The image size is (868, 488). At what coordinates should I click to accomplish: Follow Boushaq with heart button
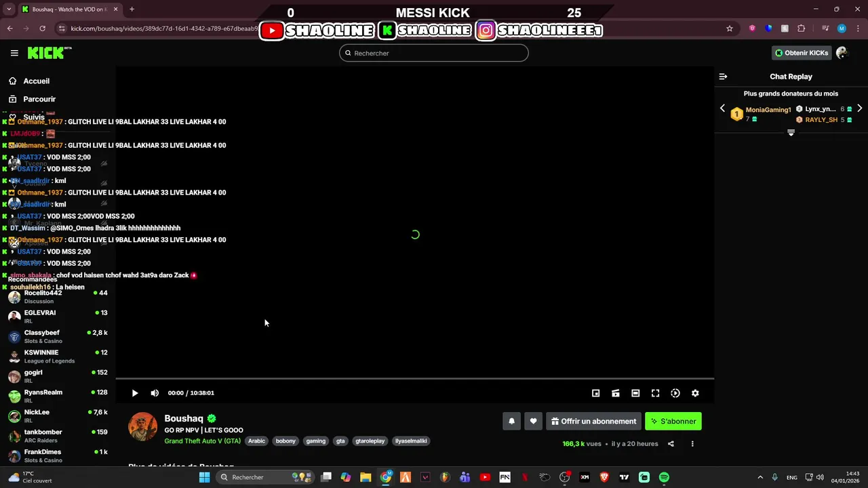[533, 422]
